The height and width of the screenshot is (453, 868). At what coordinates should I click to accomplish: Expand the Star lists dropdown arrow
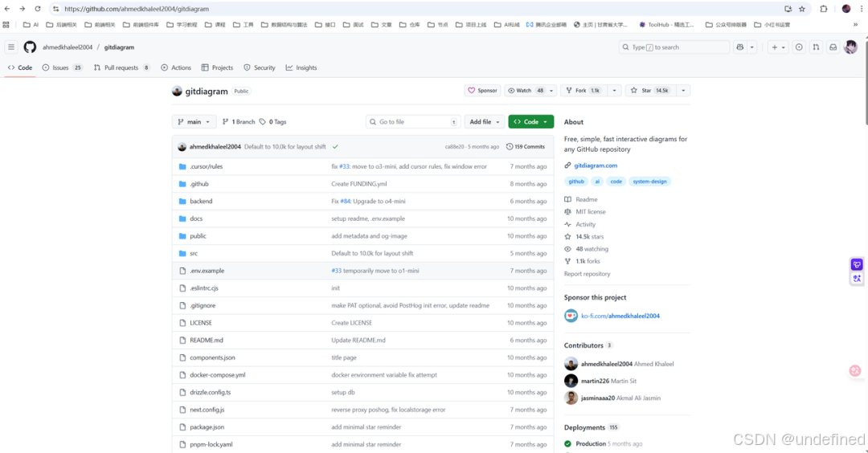click(683, 91)
